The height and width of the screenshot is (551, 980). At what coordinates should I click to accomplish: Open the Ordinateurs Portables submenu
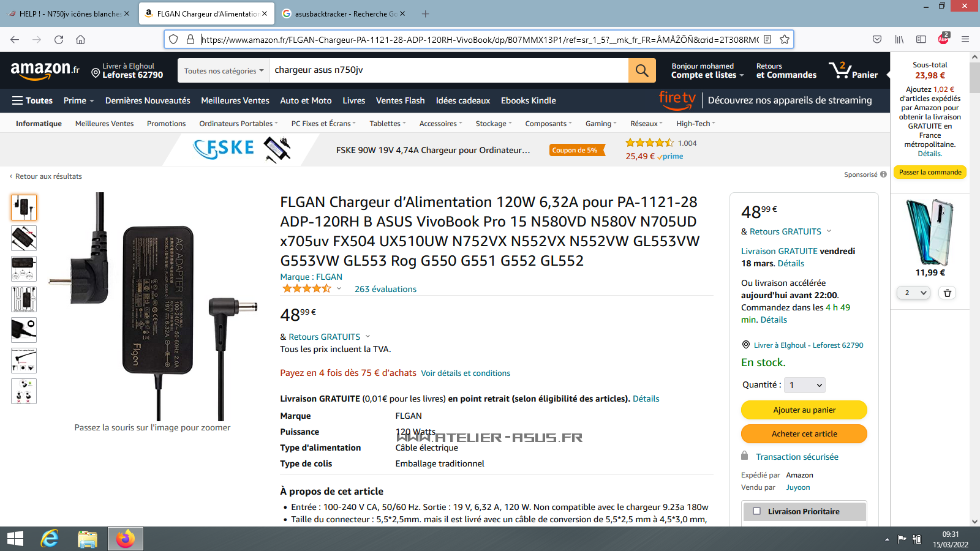(x=238, y=124)
